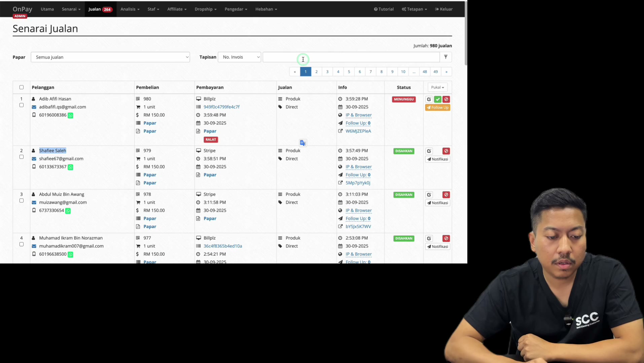Tick checkbox for row 3 Abdul Muiz
Image resolution: width=644 pixels, height=363 pixels.
click(22, 201)
